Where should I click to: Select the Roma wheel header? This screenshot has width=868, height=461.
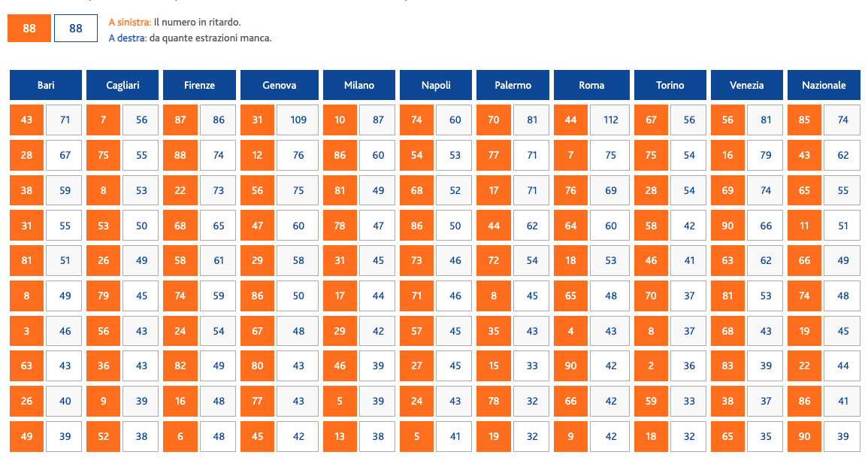coord(591,85)
